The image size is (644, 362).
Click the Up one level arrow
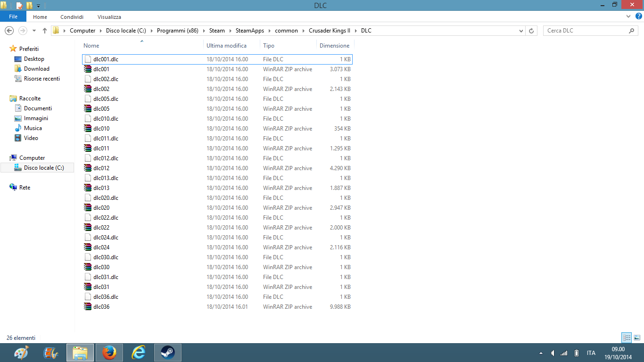(x=45, y=31)
